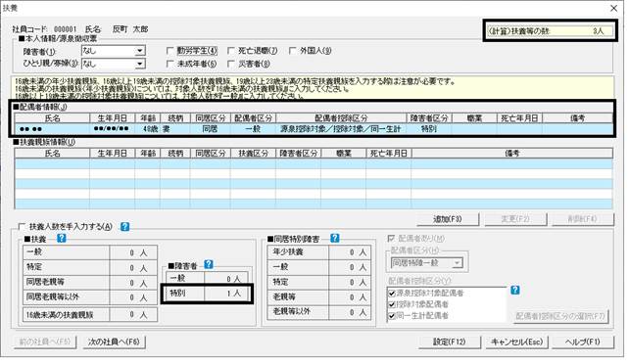This screenshot has width=629, height=364.
Task: Click ヘルプ(F1) button
Action: click(583, 341)
